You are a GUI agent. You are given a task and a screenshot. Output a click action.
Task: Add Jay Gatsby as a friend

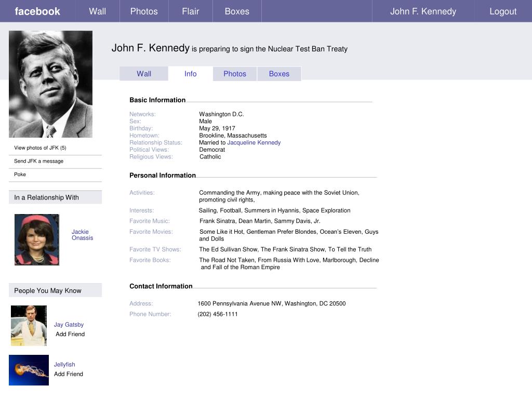(x=70, y=334)
